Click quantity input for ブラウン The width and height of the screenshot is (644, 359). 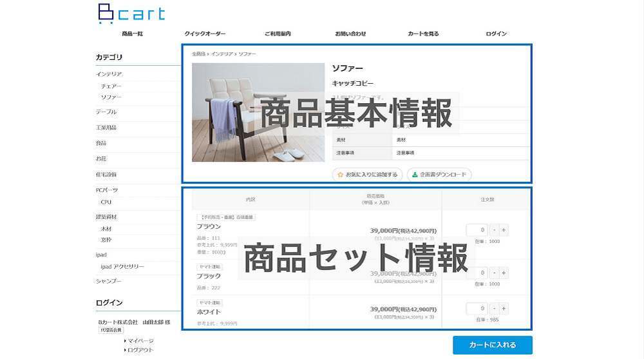click(477, 230)
